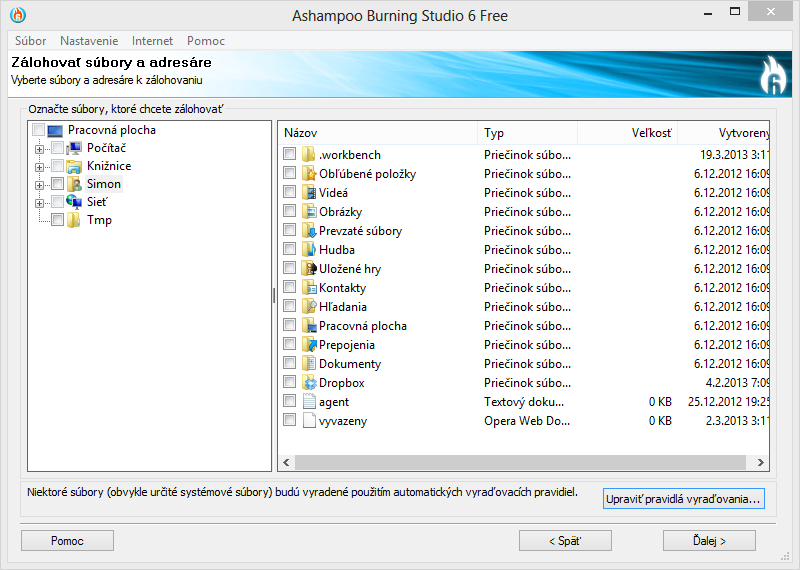Sort by the Názov column header
This screenshot has width=800, height=570.
click(378, 133)
